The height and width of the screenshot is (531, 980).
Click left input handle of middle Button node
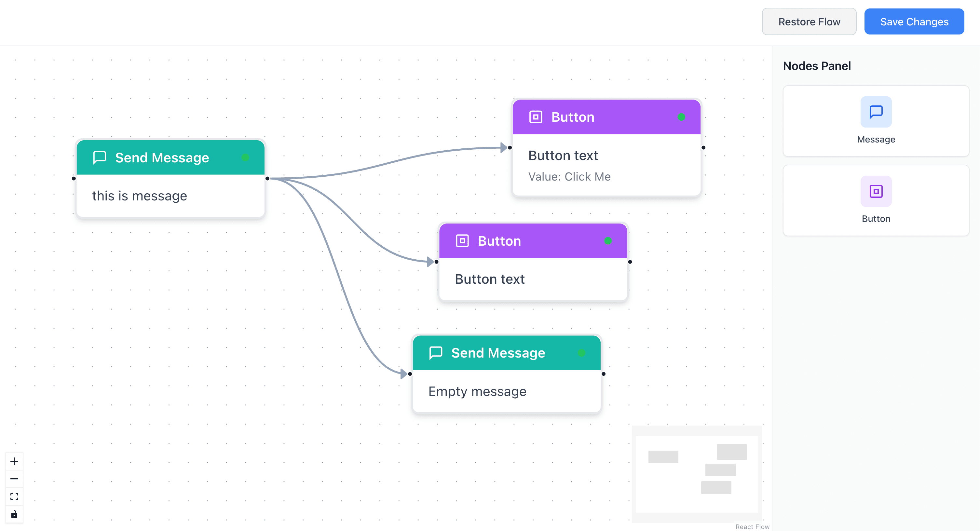[x=436, y=262]
